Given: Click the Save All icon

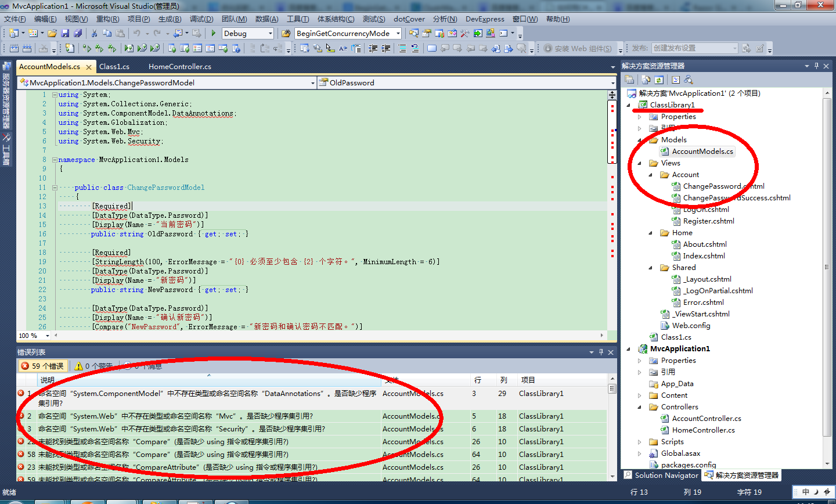Looking at the screenshot, I should pyautogui.click(x=78, y=33).
